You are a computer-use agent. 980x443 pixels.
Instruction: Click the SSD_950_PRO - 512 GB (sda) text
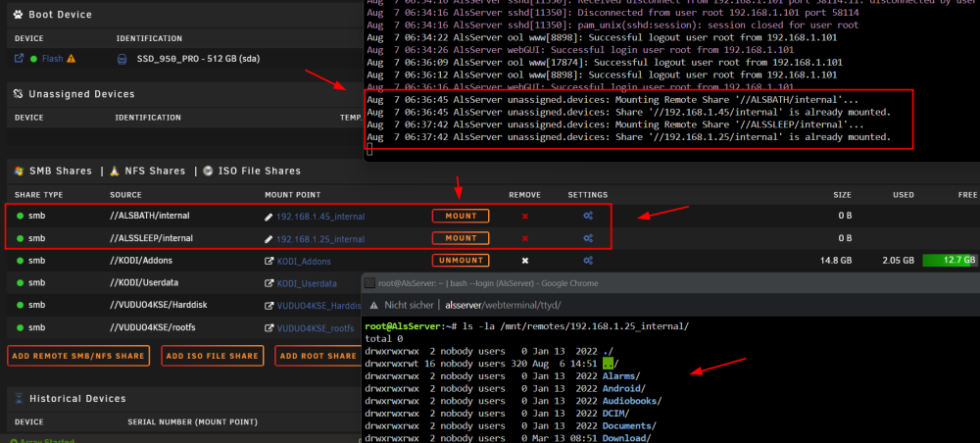[x=198, y=60]
